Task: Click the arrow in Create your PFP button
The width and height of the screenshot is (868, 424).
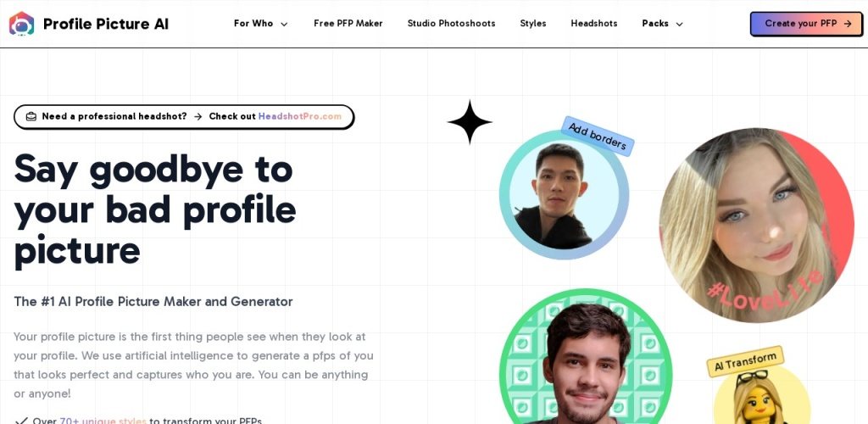Action: 848,24
